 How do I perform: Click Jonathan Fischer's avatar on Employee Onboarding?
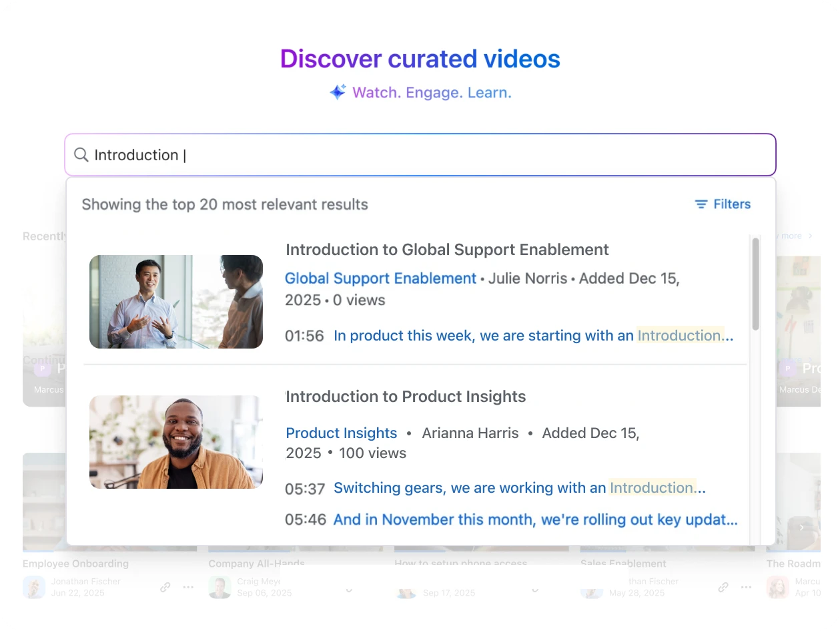34,587
